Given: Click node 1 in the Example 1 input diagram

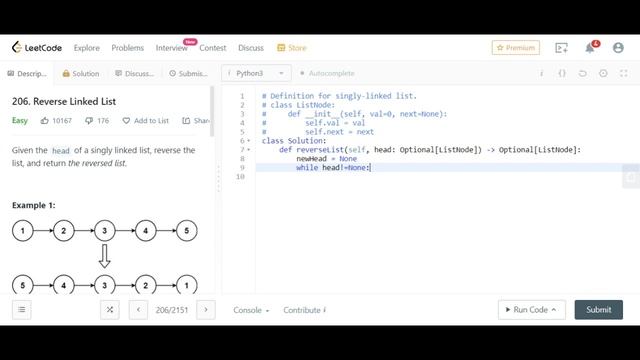Looking at the screenshot, I should pos(22,231).
